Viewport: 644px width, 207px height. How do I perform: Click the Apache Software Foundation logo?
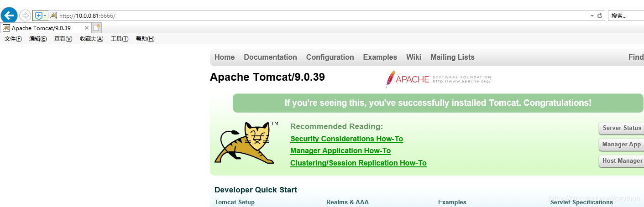pyautogui.click(x=438, y=79)
